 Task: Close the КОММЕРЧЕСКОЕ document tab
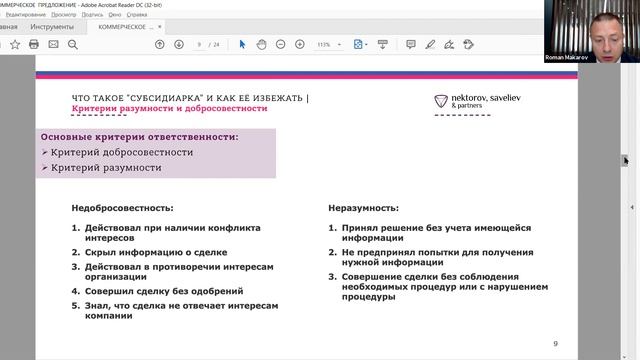(x=160, y=27)
